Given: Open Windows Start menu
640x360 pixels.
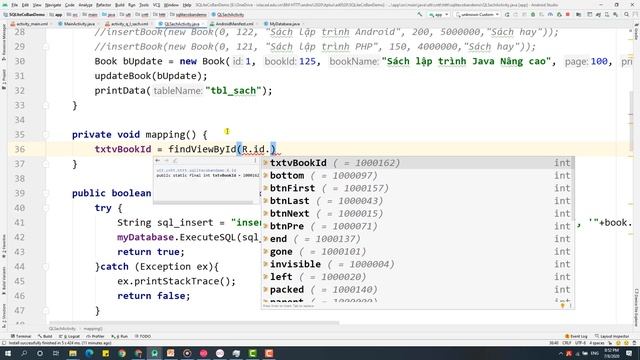Looking at the screenshot, I should [x=7, y=353].
